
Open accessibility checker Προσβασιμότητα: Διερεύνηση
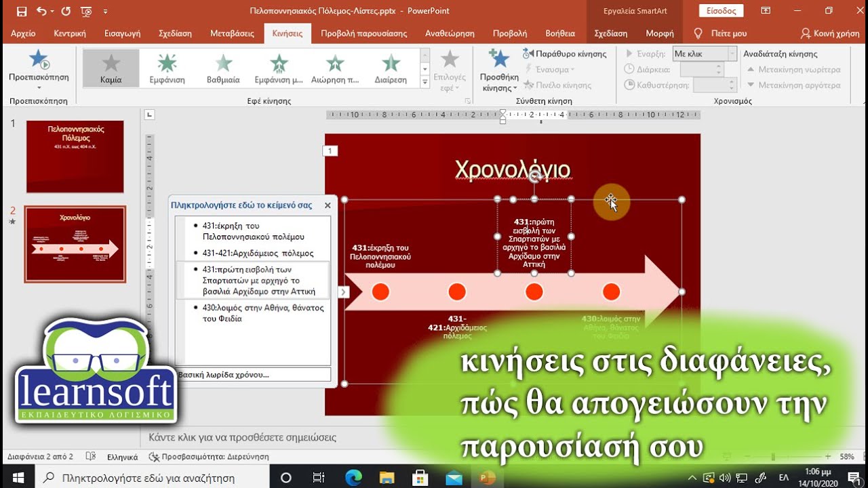click(x=208, y=457)
